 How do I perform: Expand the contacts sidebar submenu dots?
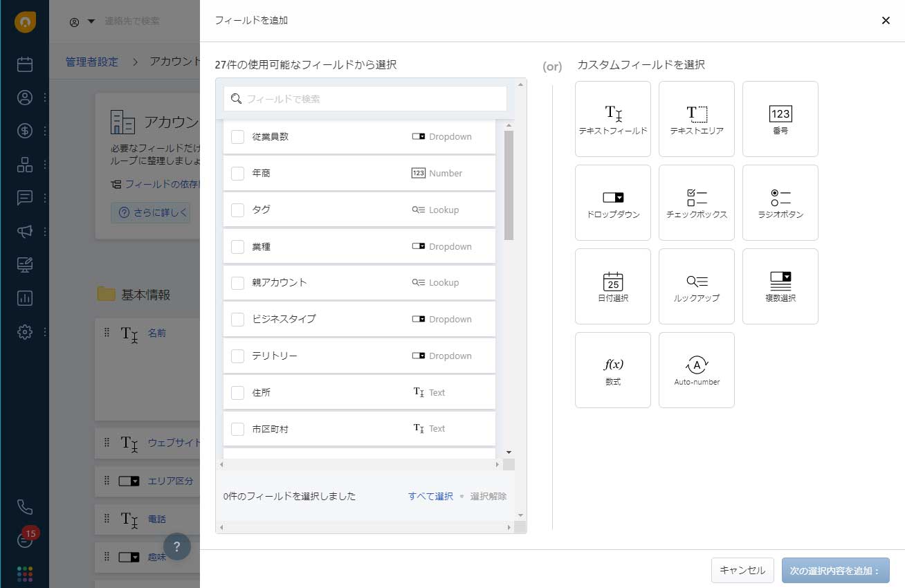(x=45, y=98)
